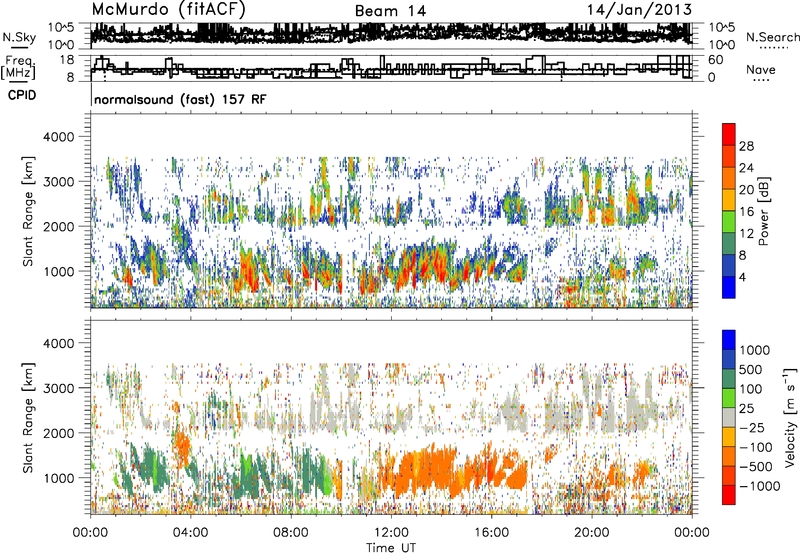Click 'Slant Range [km]' label of velocity panel
800x554 pixels.
pyautogui.click(x=28, y=418)
